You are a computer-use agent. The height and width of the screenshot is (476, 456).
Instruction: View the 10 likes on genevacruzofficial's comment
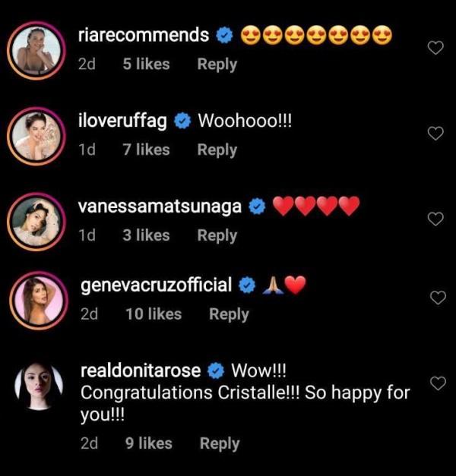[154, 314]
